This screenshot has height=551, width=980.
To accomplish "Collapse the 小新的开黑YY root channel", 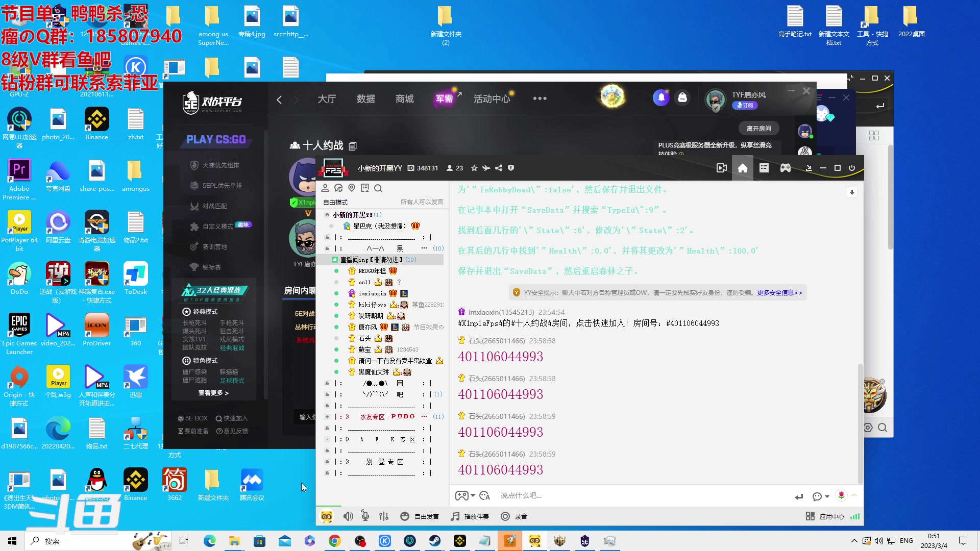I will pos(327,215).
